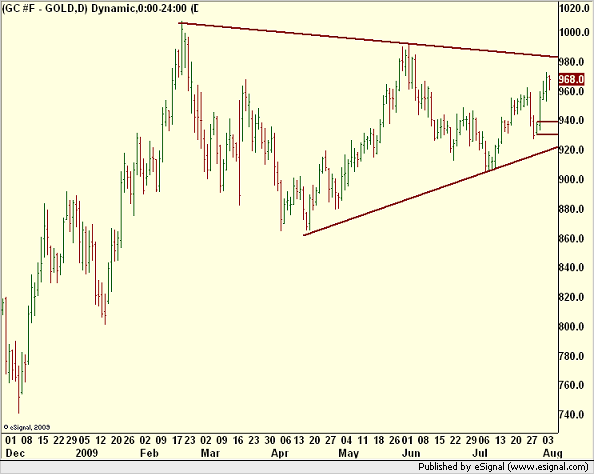
Task: Click the 840.0 price axis label
Action: 571,268
